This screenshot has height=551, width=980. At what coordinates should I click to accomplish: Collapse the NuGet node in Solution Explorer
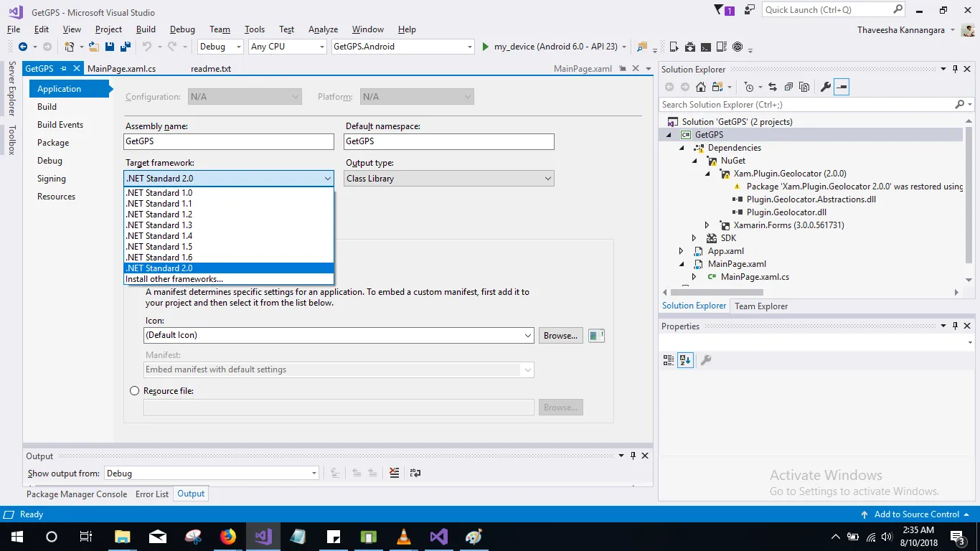(x=694, y=161)
